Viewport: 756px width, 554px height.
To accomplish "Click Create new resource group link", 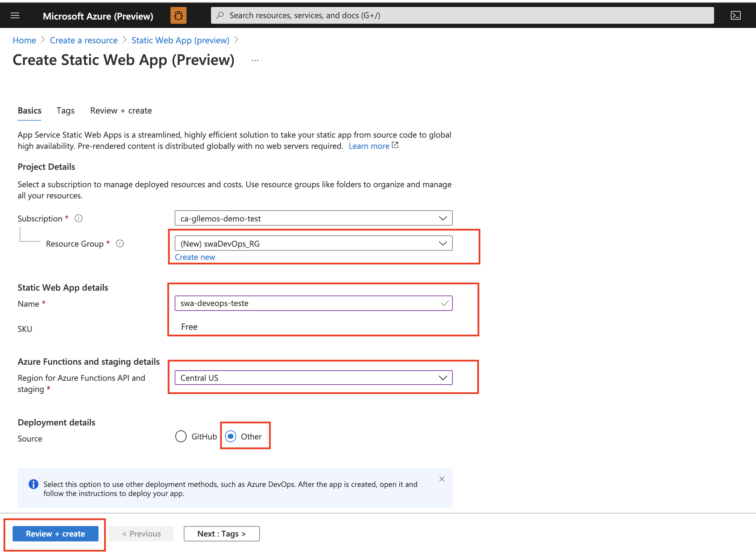I will [195, 257].
